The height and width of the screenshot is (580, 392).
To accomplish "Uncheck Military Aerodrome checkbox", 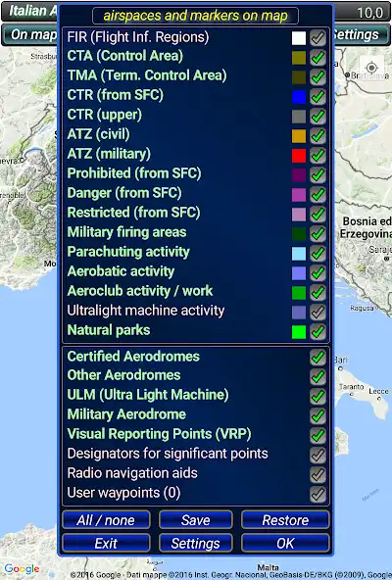I will tap(318, 415).
